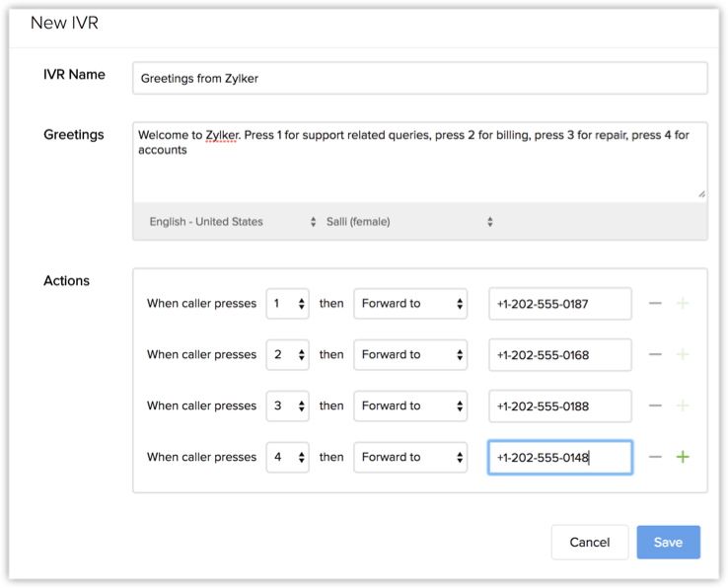Viewport: 728px width, 588px height.
Task: Remove the action row for key 3
Action: (655, 406)
